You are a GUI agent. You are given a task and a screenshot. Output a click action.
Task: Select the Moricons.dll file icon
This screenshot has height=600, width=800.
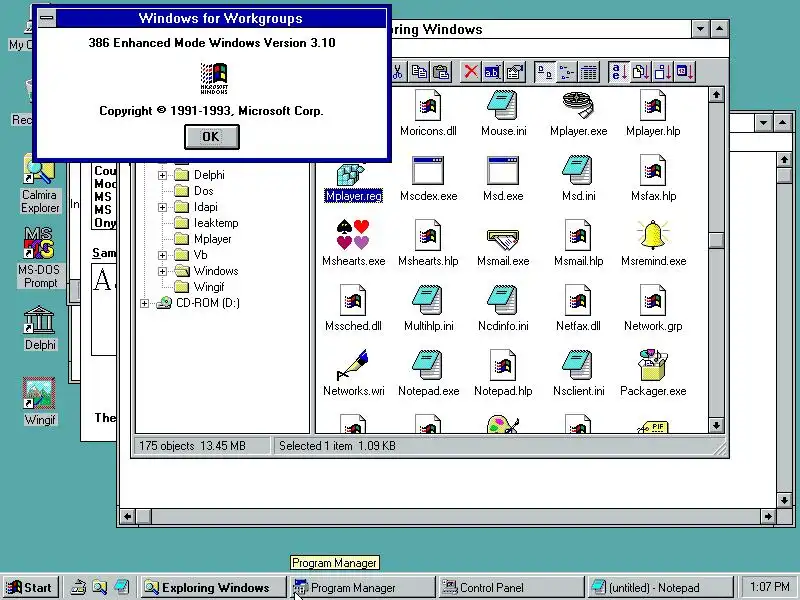[428, 106]
